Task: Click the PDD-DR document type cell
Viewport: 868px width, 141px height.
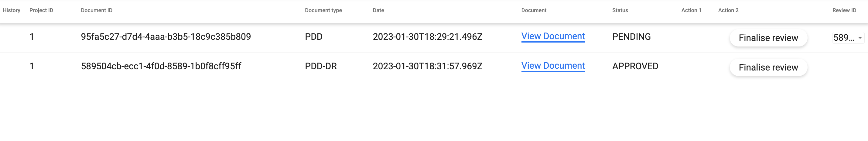Action: [x=321, y=66]
